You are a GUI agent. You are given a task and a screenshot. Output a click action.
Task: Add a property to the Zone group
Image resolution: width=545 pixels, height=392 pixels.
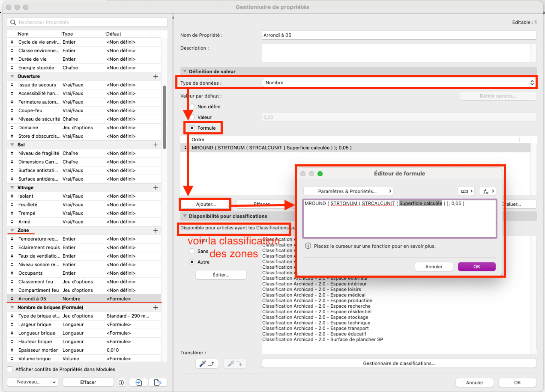156,230
